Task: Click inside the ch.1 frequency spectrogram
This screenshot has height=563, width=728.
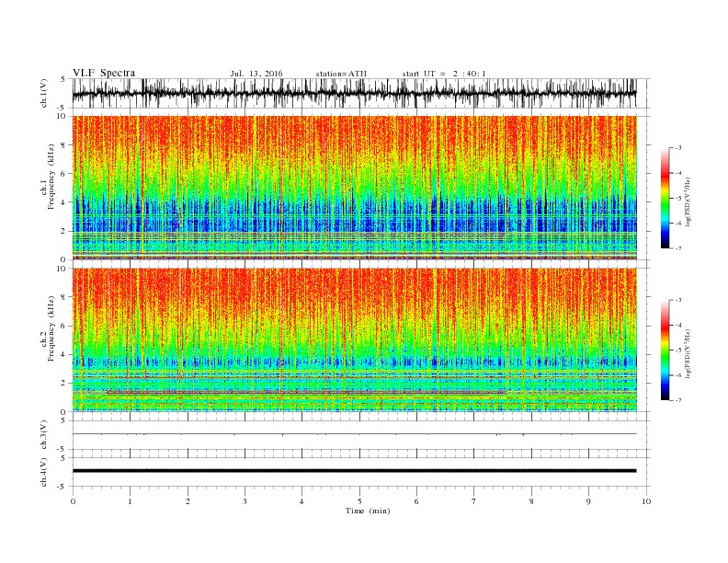Action: (x=355, y=188)
